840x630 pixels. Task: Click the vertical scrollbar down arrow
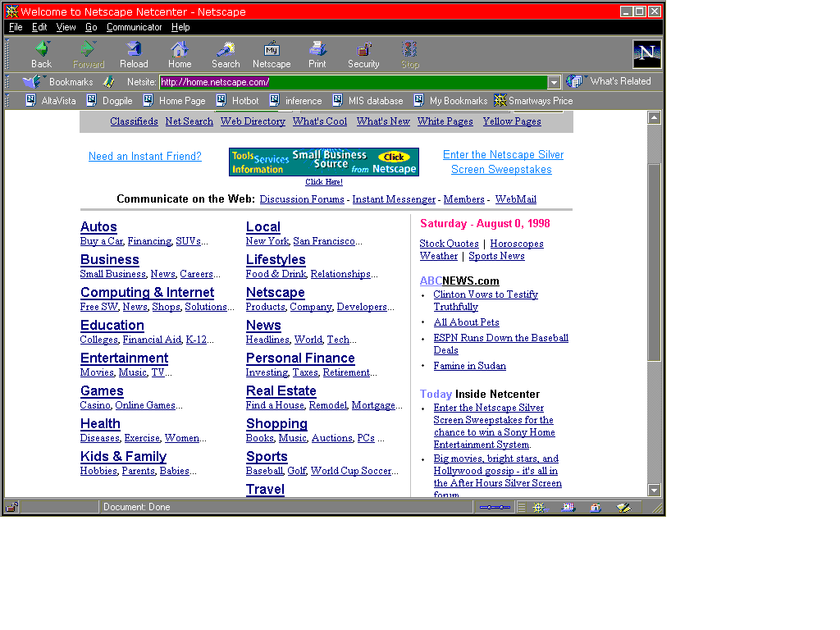(x=654, y=491)
